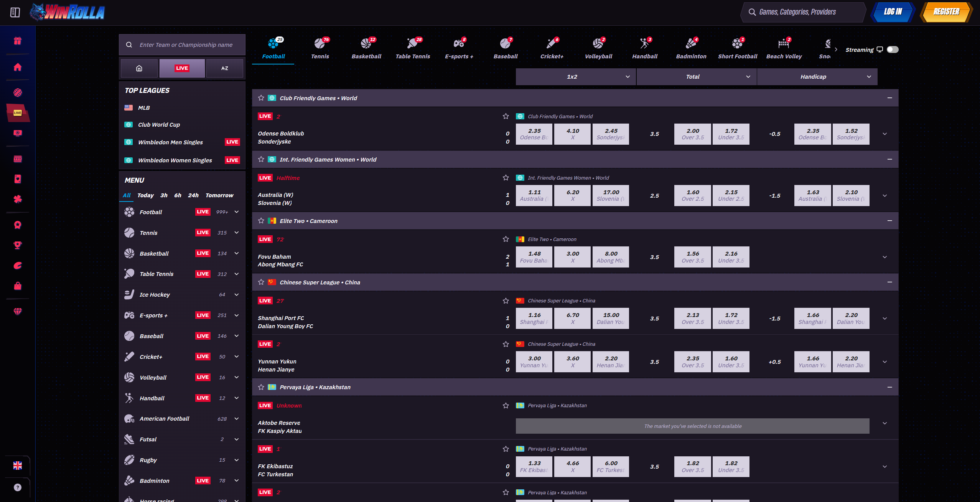Expand the Football menu chevron
Image resolution: width=980 pixels, height=502 pixels.
coord(237,212)
